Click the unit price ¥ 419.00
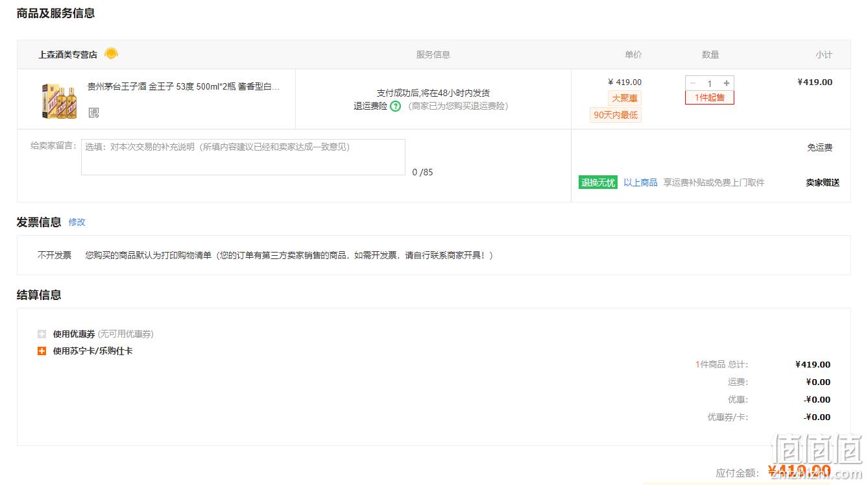This screenshot has width=868, height=485. click(625, 82)
